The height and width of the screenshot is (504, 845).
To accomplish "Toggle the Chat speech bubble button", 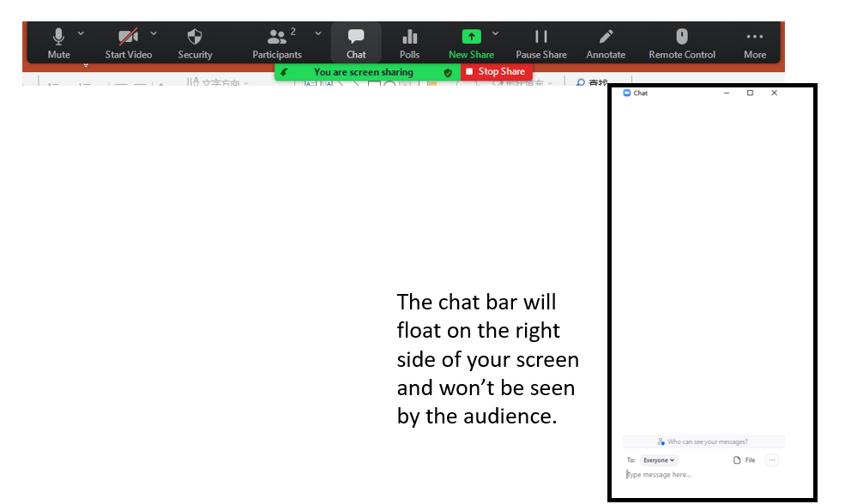I will click(x=356, y=42).
